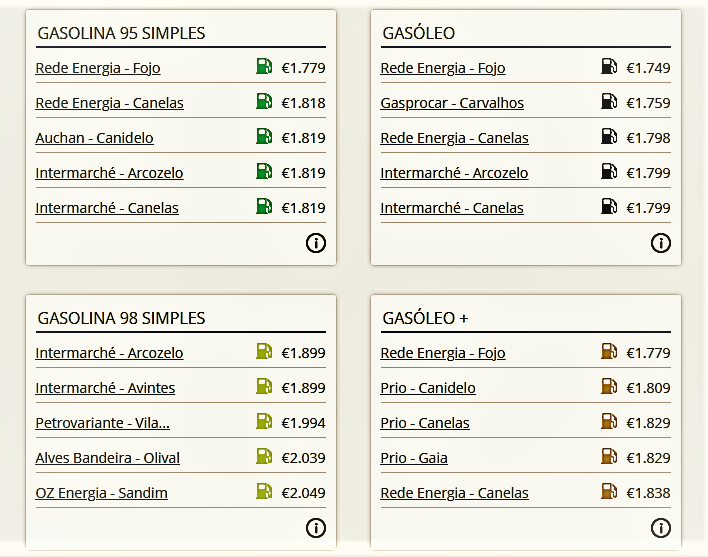Click the €2.049 price for OZ Energia
The image size is (708, 557).
point(303,493)
